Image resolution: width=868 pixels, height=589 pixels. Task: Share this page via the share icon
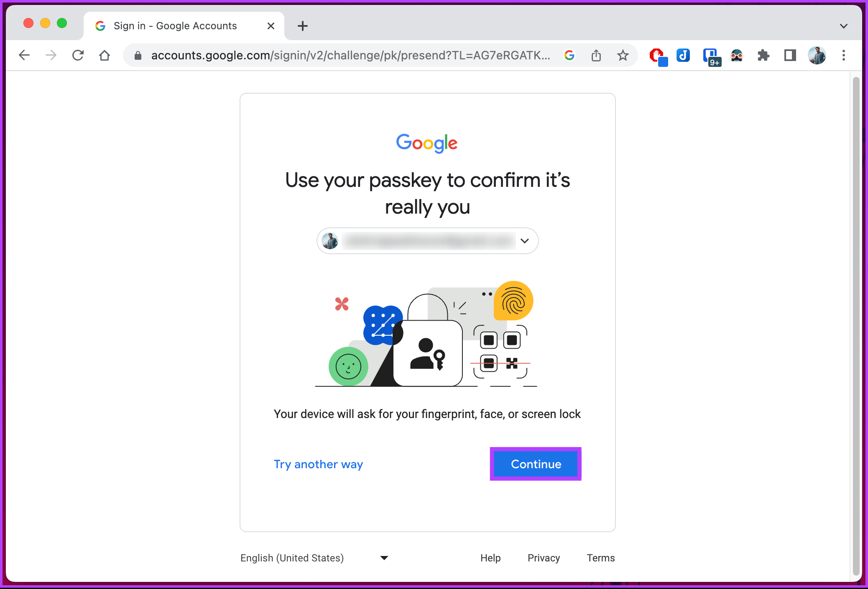tap(596, 55)
